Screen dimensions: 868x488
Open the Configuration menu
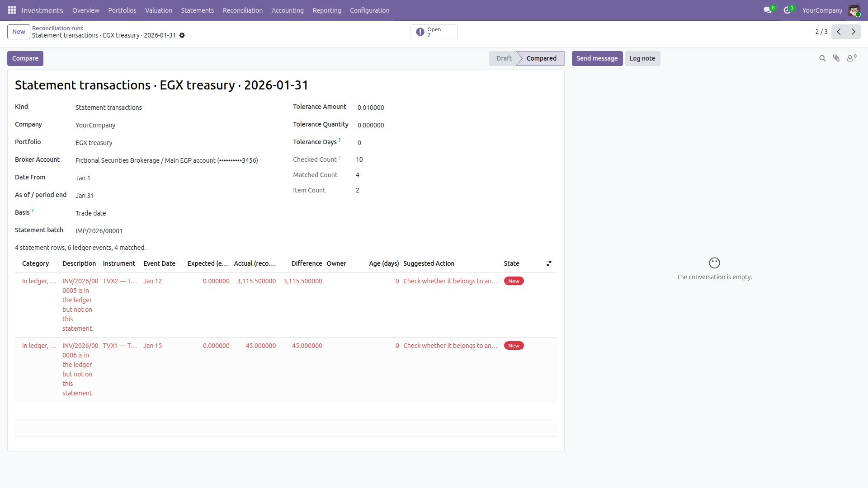[369, 10]
